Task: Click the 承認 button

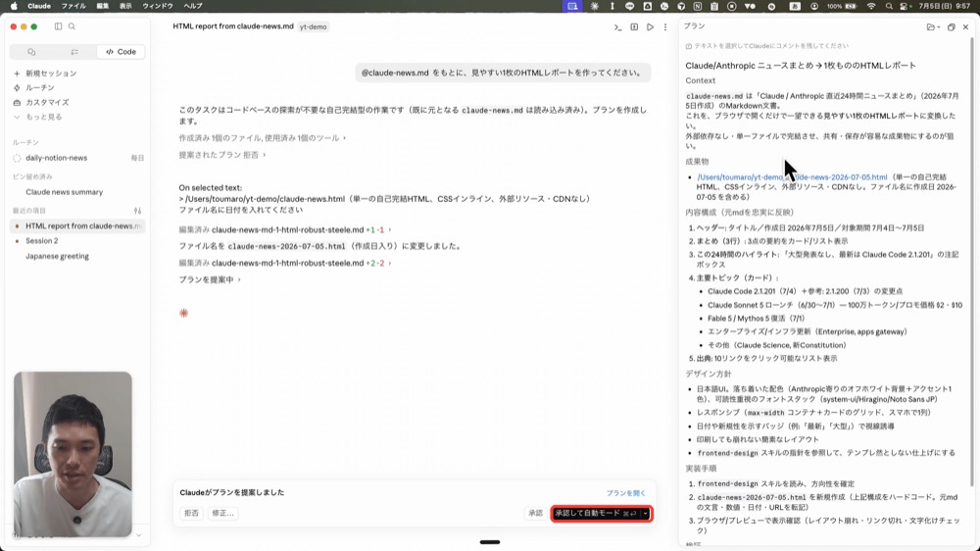Action: coord(536,513)
